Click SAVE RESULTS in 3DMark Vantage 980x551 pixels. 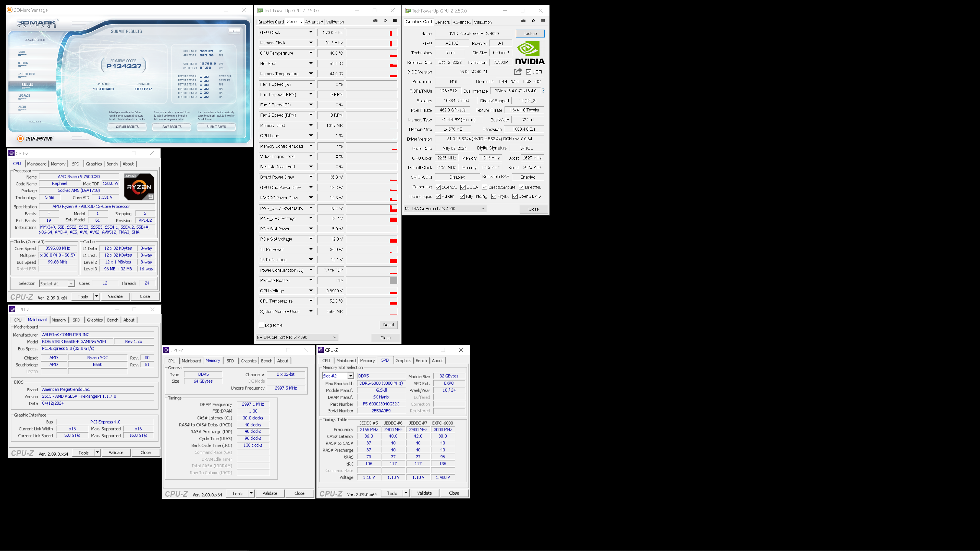pos(172,127)
